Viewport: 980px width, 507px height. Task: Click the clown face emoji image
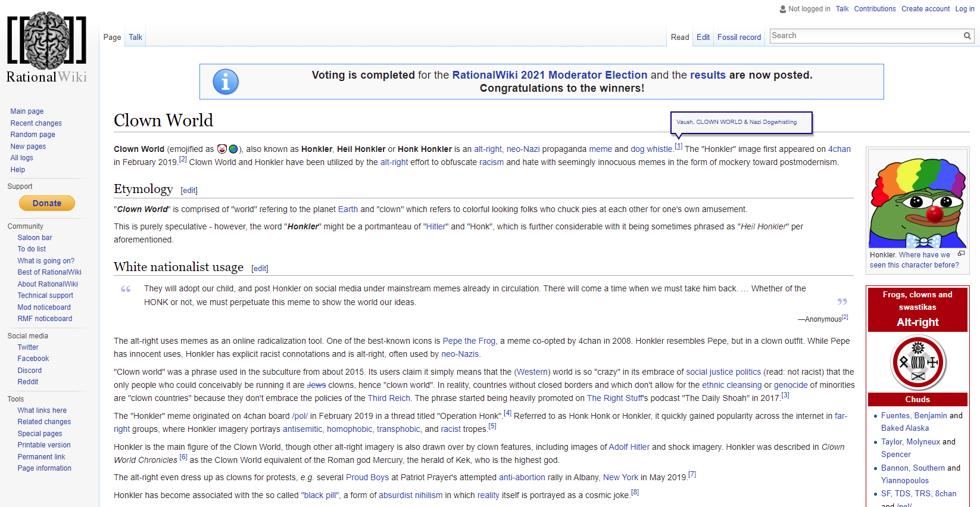coord(222,149)
